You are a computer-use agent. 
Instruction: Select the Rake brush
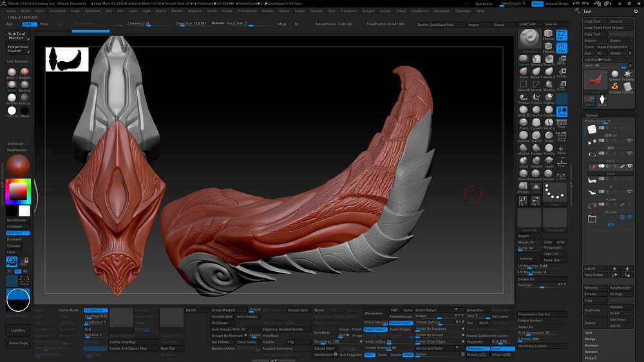549,136
